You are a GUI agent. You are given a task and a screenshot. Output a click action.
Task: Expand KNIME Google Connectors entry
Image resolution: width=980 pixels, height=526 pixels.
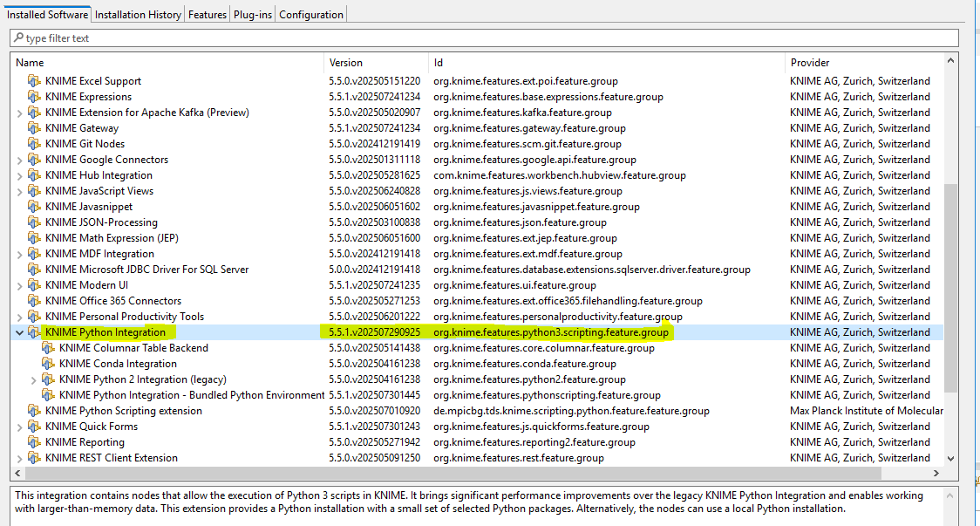[19, 160]
